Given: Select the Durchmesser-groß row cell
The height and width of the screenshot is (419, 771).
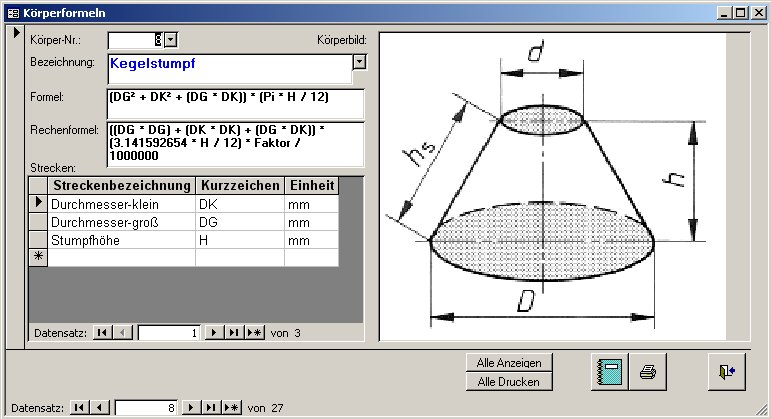Looking at the screenshot, I should pyautogui.click(x=121, y=222).
